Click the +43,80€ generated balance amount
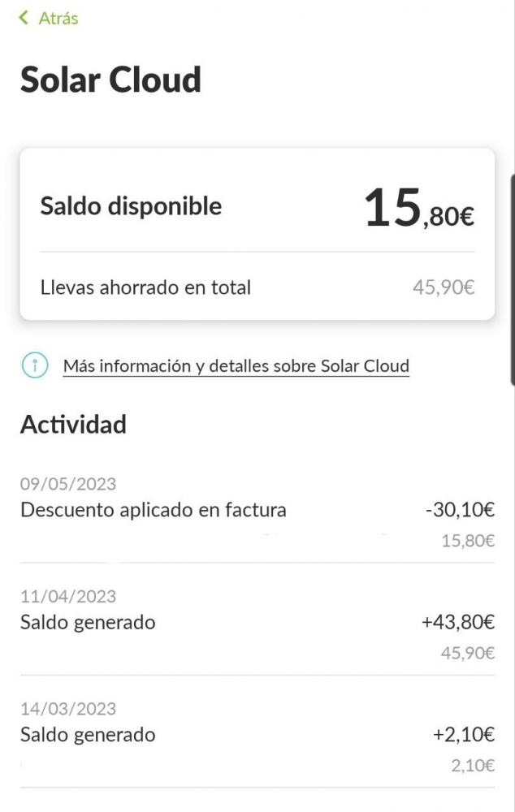This screenshot has width=515, height=812. pyautogui.click(x=458, y=622)
